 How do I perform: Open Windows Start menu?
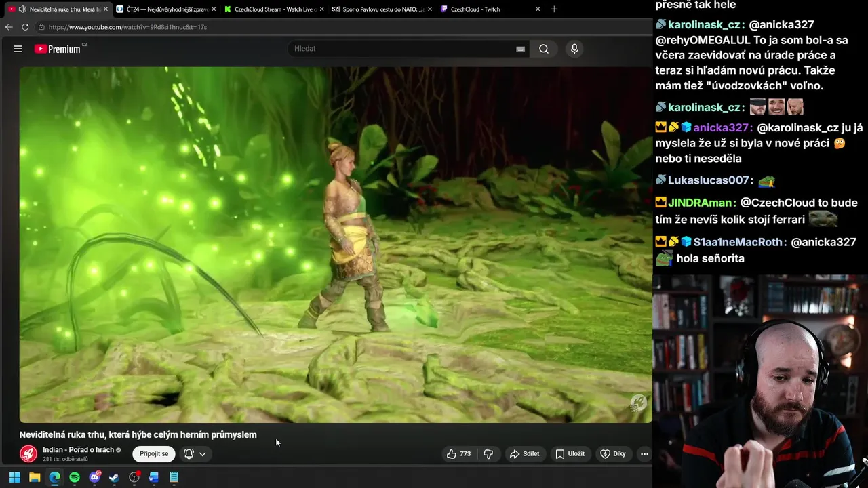click(x=14, y=477)
